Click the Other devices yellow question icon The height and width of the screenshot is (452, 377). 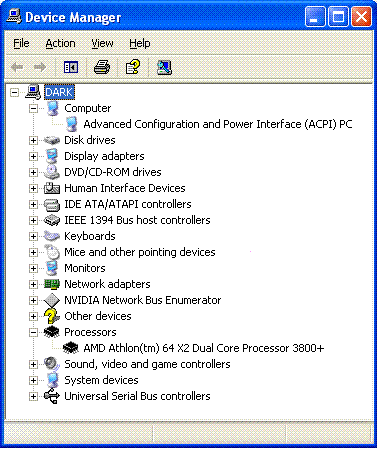click(52, 316)
